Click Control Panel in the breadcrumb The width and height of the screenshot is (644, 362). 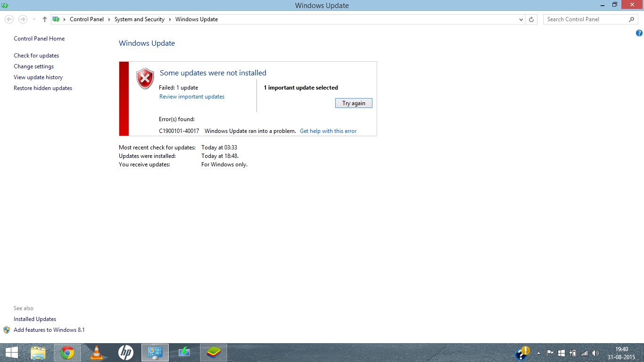pos(87,19)
